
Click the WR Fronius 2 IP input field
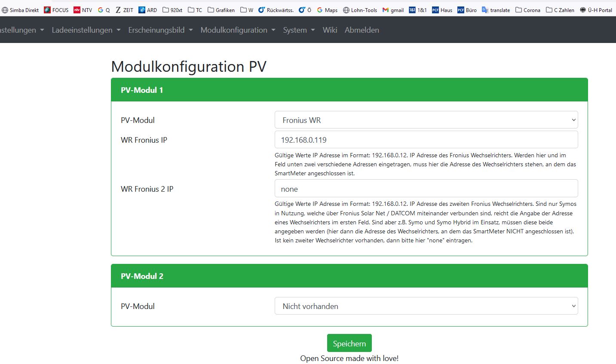pyautogui.click(x=426, y=189)
